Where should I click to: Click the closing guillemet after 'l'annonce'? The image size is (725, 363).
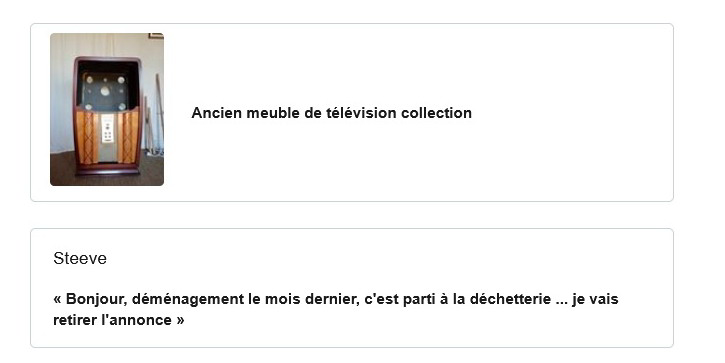pyautogui.click(x=180, y=320)
